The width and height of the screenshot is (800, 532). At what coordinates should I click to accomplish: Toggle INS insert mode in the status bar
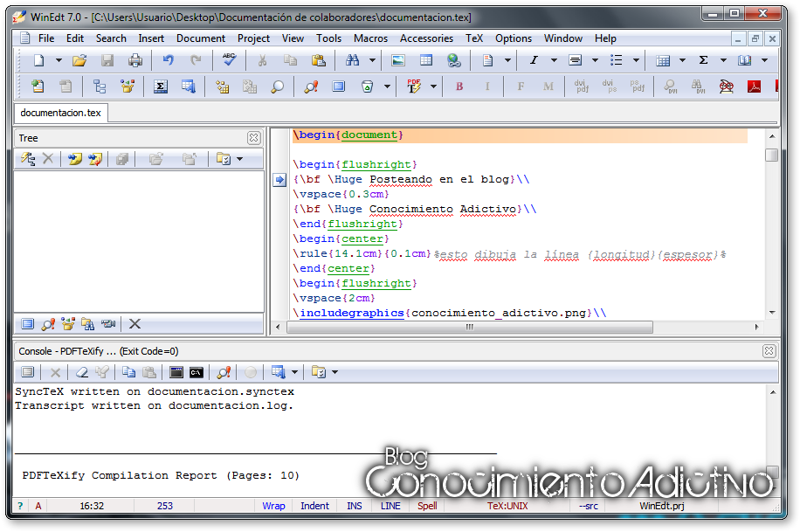click(x=354, y=506)
